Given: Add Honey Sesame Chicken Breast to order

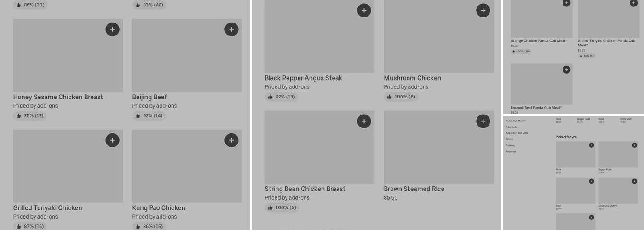Looking at the screenshot, I should pyautogui.click(x=112, y=29).
